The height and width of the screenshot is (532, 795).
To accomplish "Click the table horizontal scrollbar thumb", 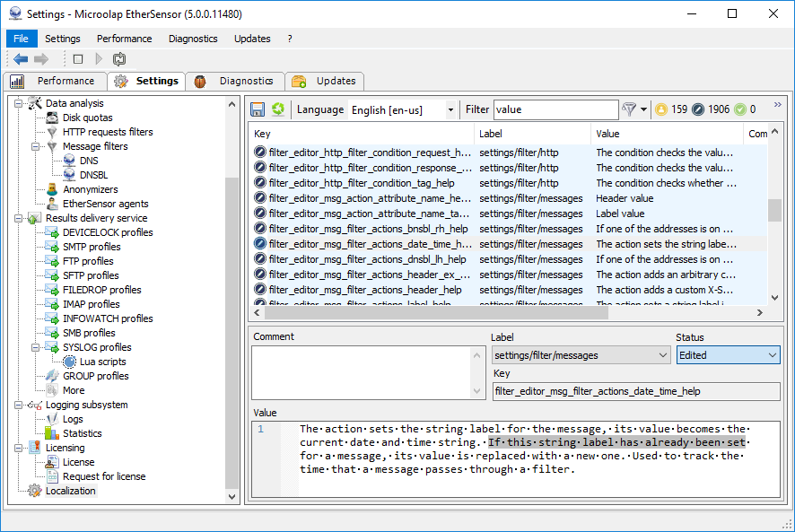I will click(x=436, y=313).
